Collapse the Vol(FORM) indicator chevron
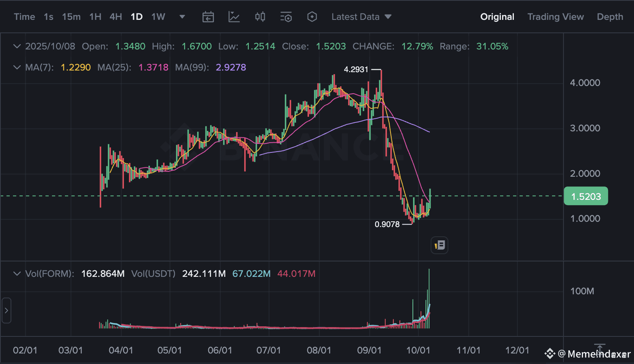Viewport: 634px width, 364px height. tap(17, 274)
